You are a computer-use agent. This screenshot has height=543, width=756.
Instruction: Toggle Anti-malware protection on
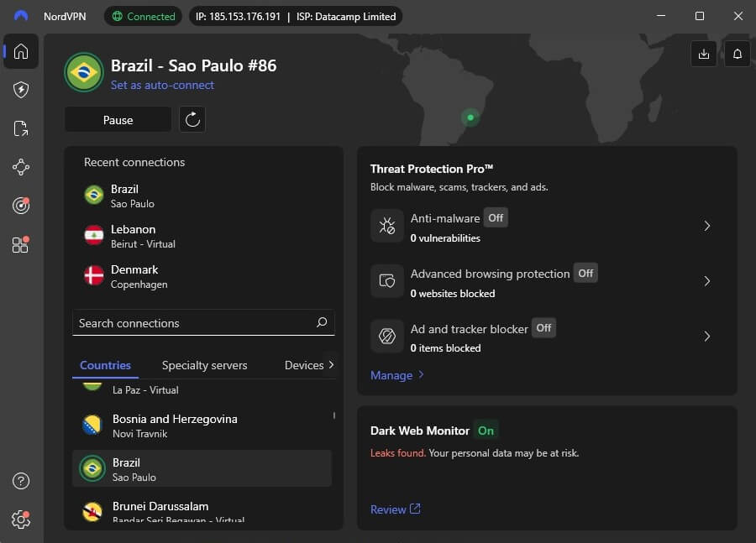point(496,217)
